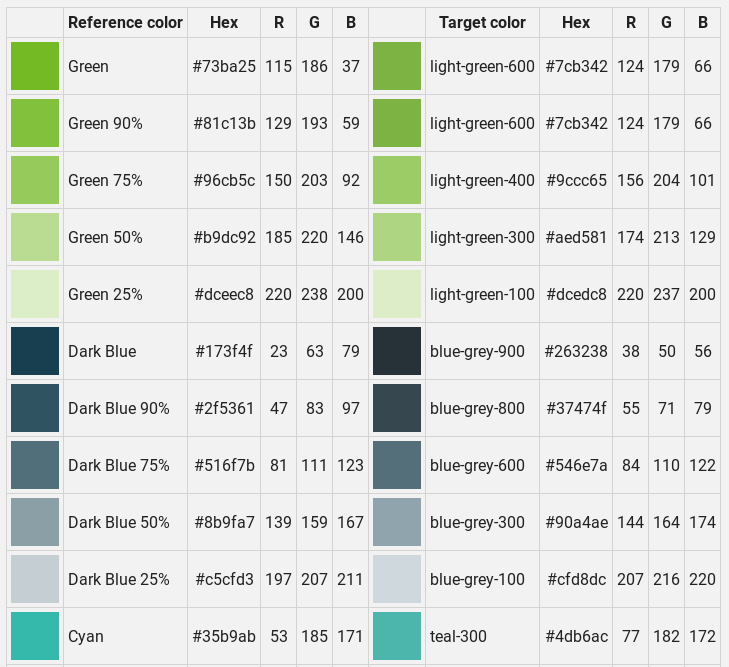The image size is (729, 667).
Task: Click the blue-grey-600 target color swatch
Action: (x=396, y=465)
